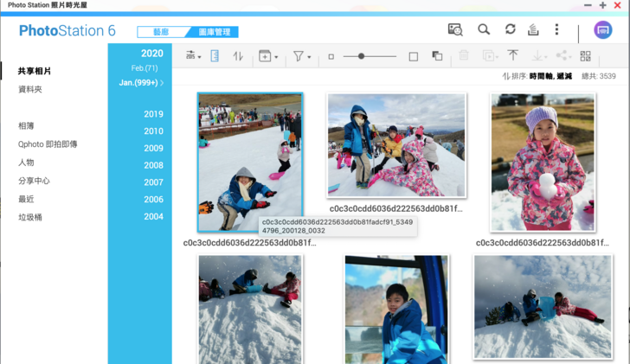630x364 pixels.
Task: Jump to year 2019 in timeline
Action: point(153,114)
